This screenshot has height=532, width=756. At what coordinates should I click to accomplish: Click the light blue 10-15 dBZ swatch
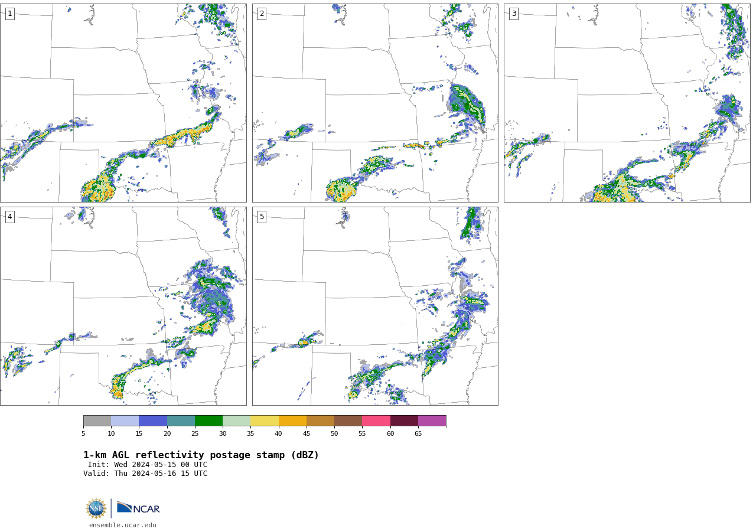point(125,420)
